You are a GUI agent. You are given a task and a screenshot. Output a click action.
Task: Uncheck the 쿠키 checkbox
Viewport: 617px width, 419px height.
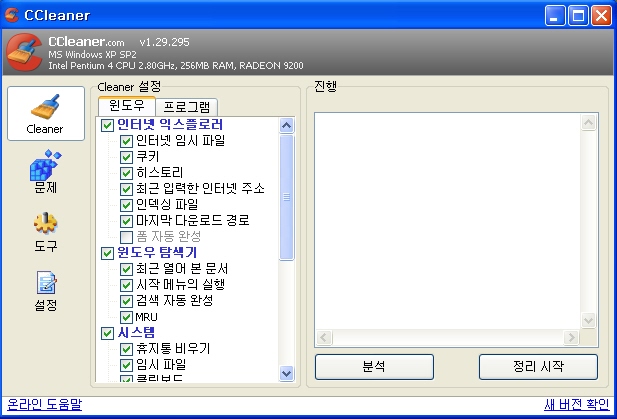126,157
